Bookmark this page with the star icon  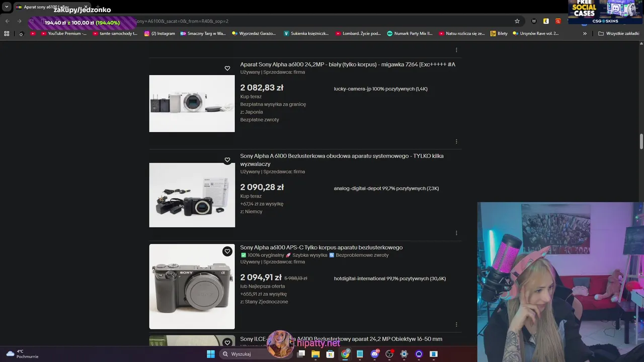[x=517, y=21]
